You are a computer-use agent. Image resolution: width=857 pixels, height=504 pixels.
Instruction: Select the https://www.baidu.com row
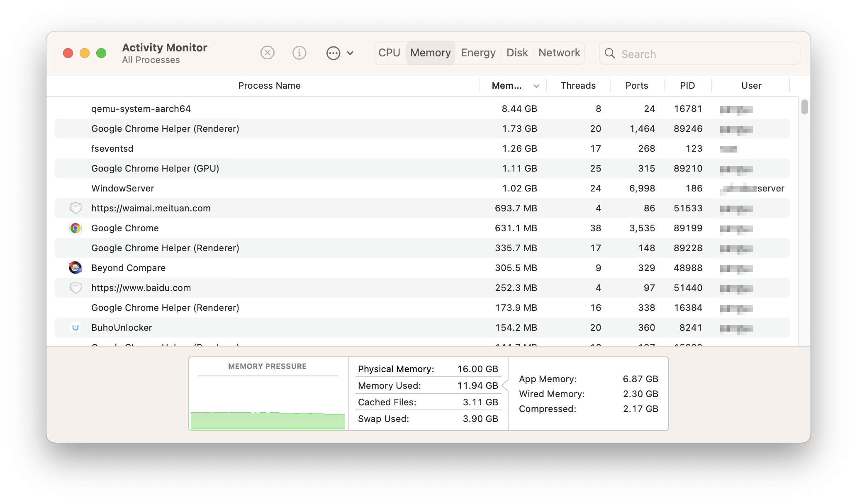422,288
